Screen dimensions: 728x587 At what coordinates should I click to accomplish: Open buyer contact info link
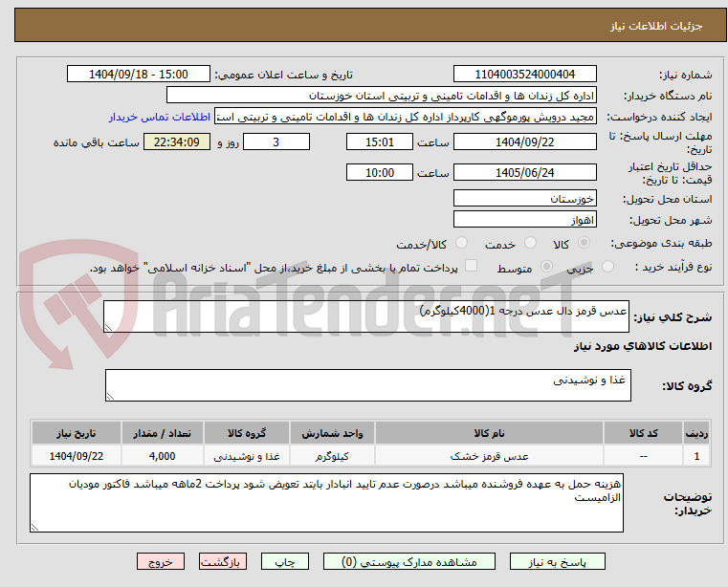160,117
